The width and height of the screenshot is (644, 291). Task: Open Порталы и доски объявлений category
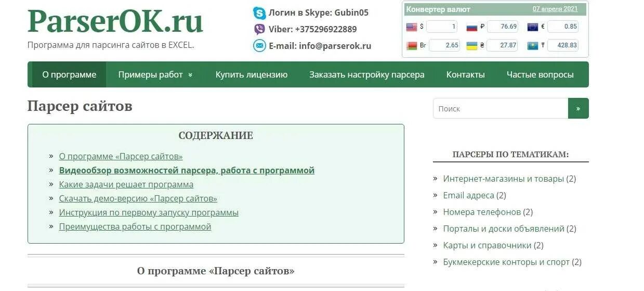(x=504, y=229)
